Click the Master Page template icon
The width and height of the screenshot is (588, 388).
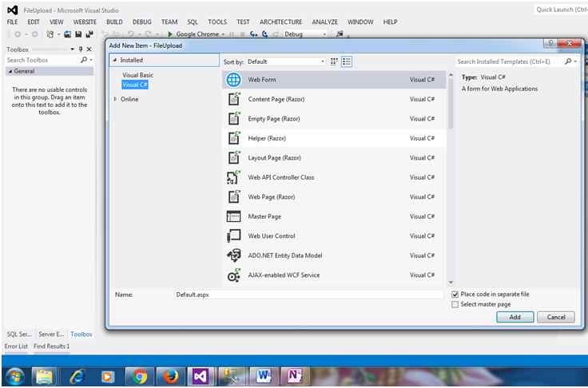click(x=233, y=216)
